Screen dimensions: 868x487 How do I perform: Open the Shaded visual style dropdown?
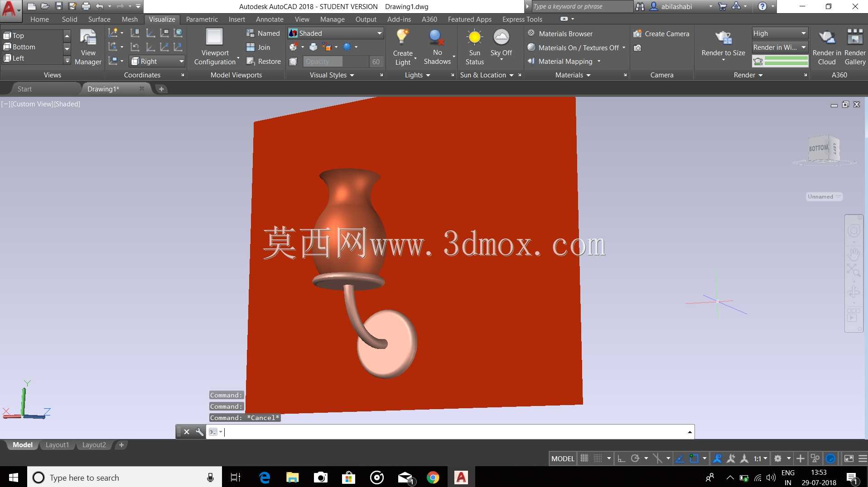(336, 33)
